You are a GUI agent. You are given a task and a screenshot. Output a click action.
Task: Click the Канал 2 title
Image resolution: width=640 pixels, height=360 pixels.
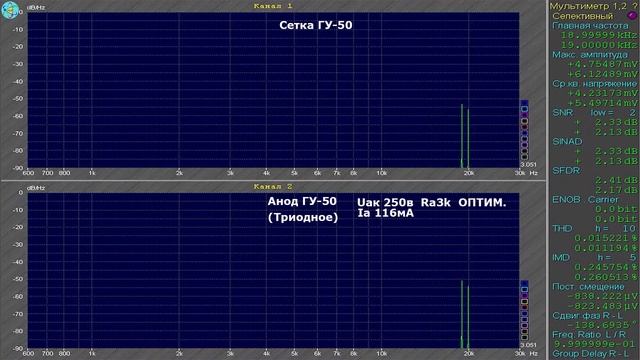pyautogui.click(x=273, y=186)
